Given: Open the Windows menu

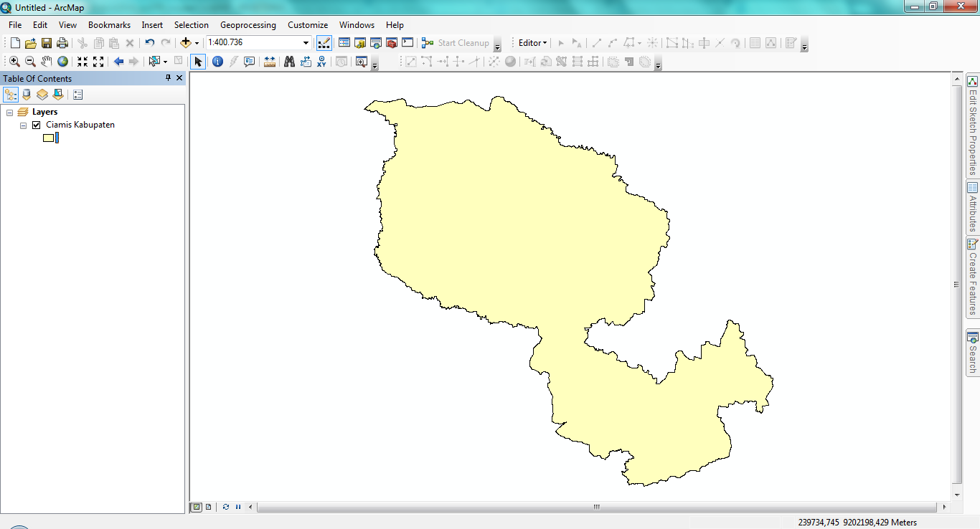Looking at the screenshot, I should 357,25.
